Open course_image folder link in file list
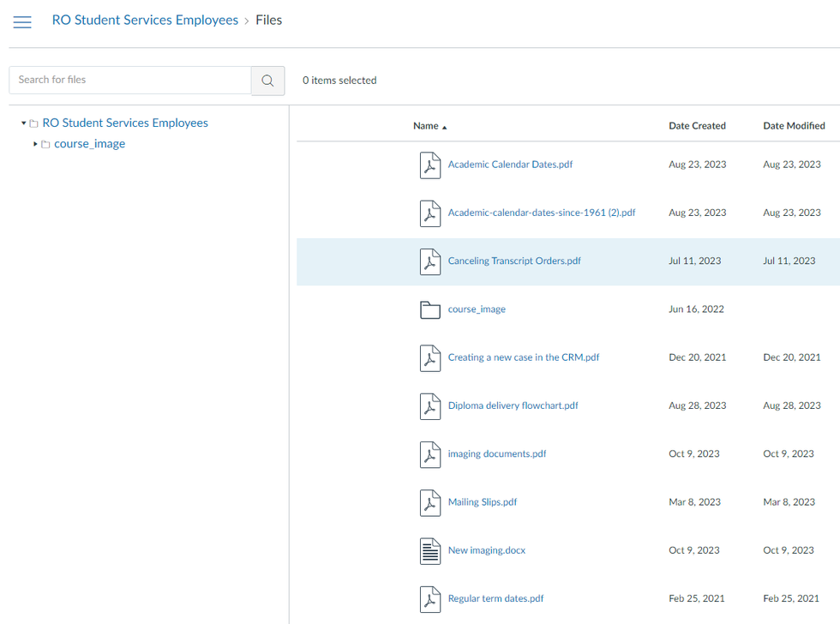This screenshot has height=624, width=840. (477, 309)
